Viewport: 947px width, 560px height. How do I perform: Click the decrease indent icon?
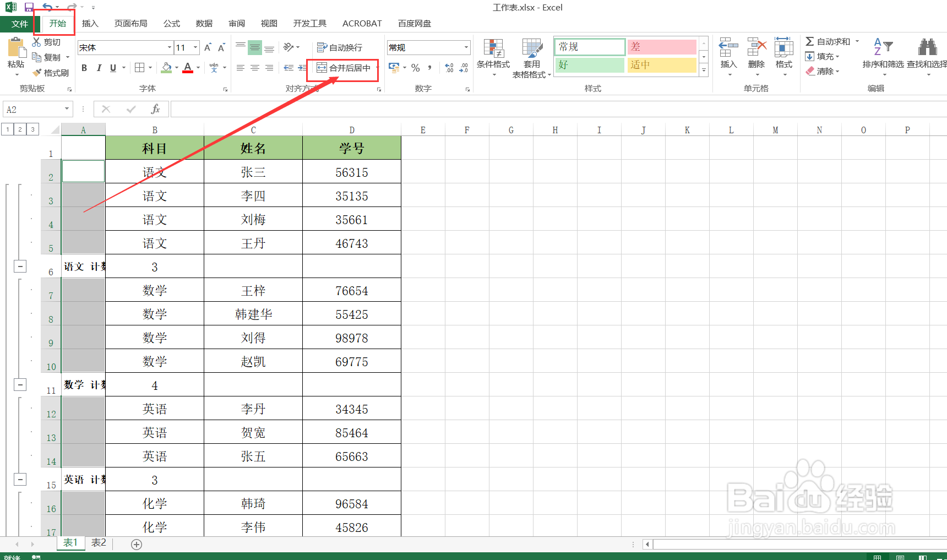coord(289,68)
